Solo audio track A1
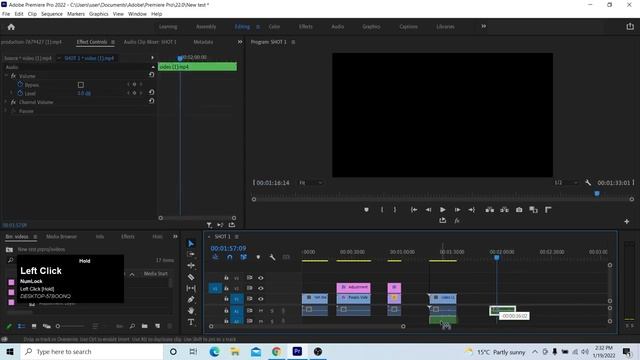The image size is (640, 360). coord(272,311)
